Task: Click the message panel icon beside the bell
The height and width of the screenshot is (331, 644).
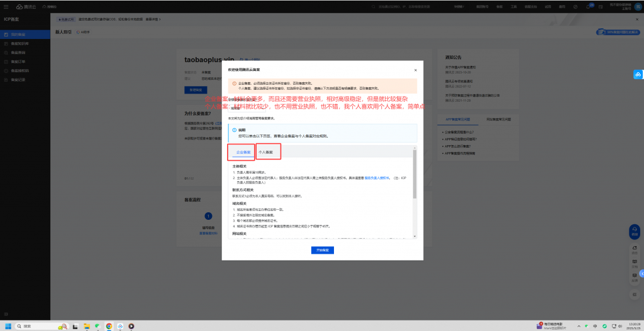Action: [601, 6]
